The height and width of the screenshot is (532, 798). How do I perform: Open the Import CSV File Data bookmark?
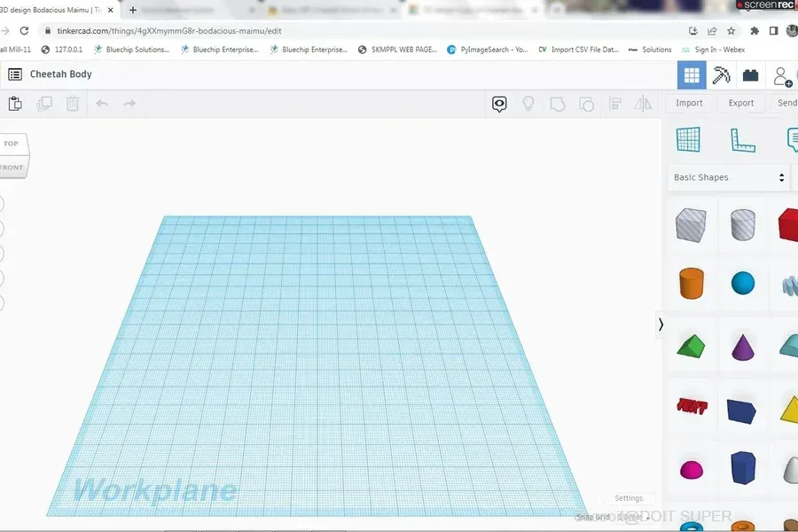tap(579, 50)
